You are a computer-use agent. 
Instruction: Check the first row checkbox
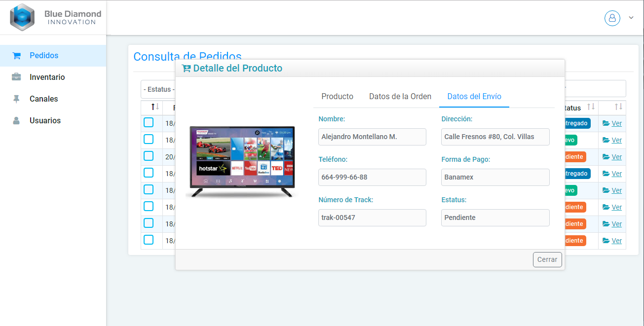pos(149,123)
